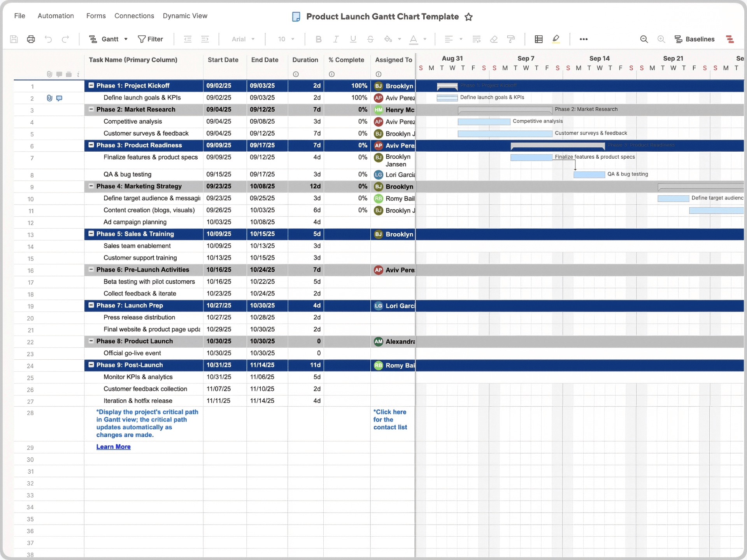Toggle Italic formatting
Viewport: 747px width, 560px height.
point(335,39)
